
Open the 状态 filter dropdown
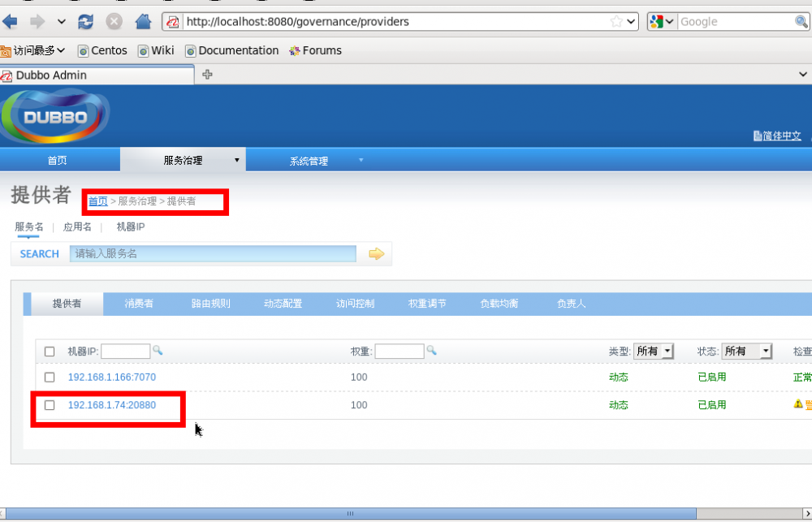pyautogui.click(x=747, y=351)
